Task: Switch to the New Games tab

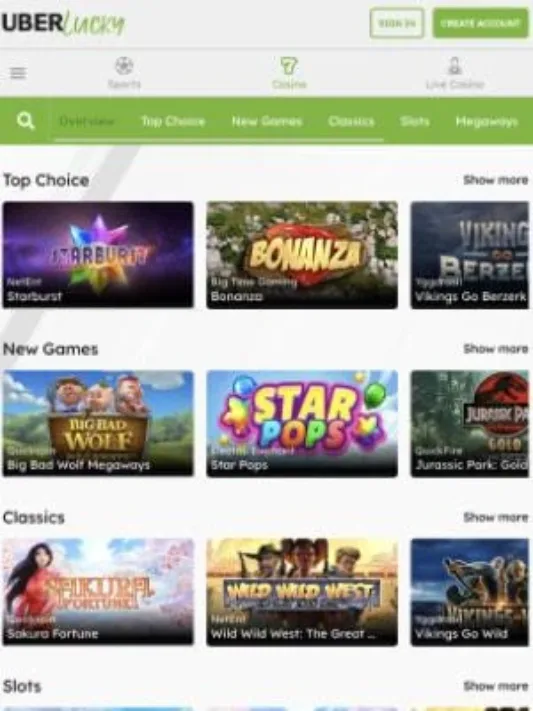Action: tap(267, 122)
